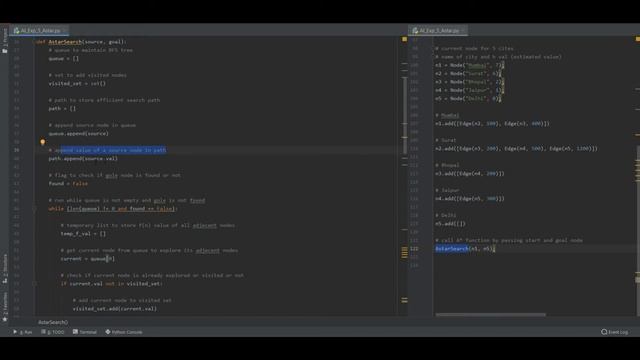Open the Favorites tool window sidebar tab
This screenshot has height=360, width=640.
click(5, 306)
